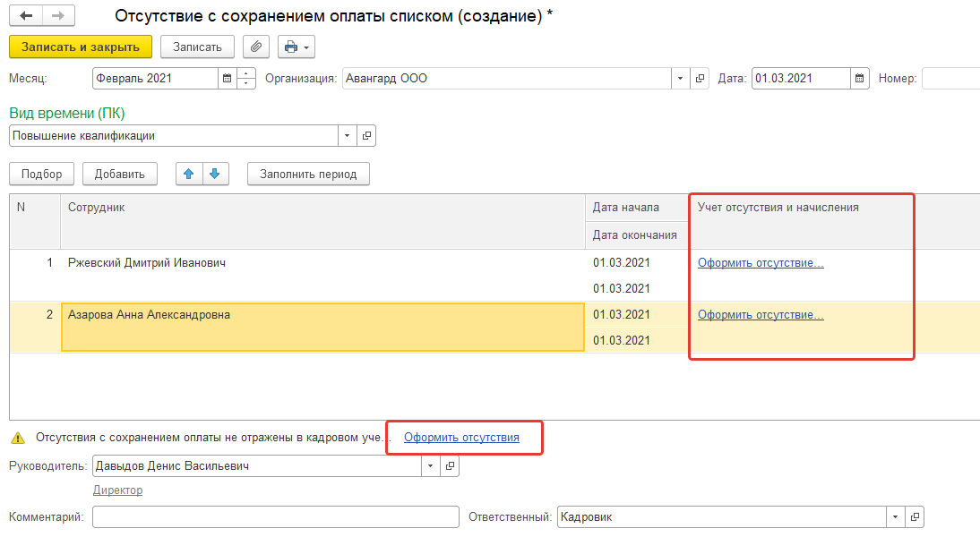The height and width of the screenshot is (537, 980).
Task: Click Оформить отсутствие link for Ржевский
Action: pyautogui.click(x=761, y=263)
